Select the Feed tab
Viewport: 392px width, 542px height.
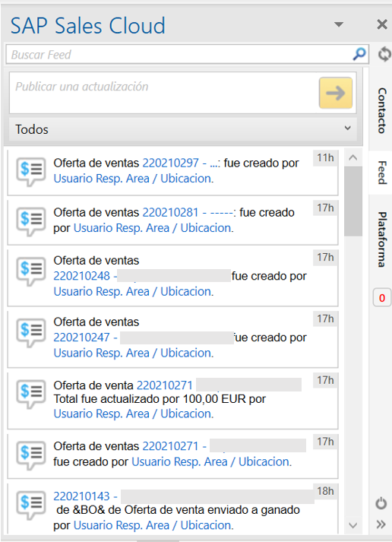click(381, 173)
